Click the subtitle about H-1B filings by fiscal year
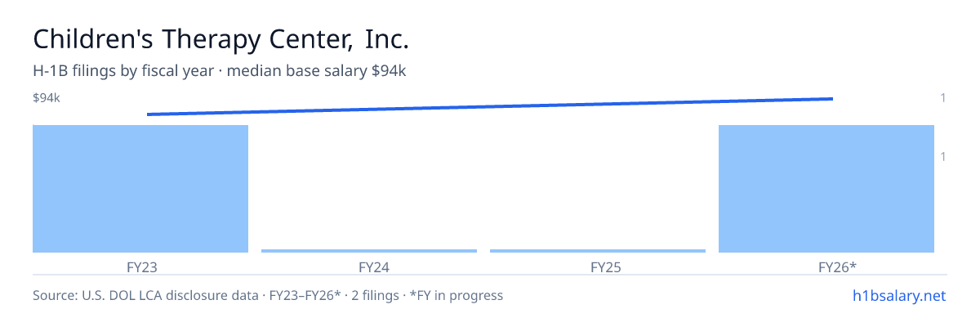This screenshot has width=980, height=327. click(220, 71)
